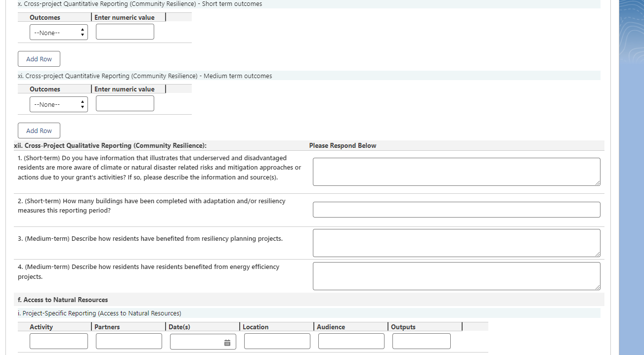
Task: Focus the short term numeric value field
Action: [125, 32]
